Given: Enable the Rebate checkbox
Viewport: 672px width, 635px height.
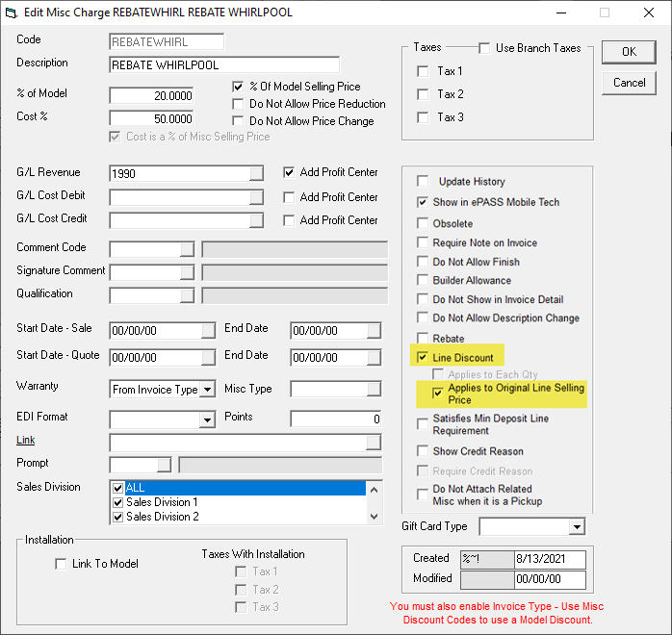Looking at the screenshot, I should (423, 339).
